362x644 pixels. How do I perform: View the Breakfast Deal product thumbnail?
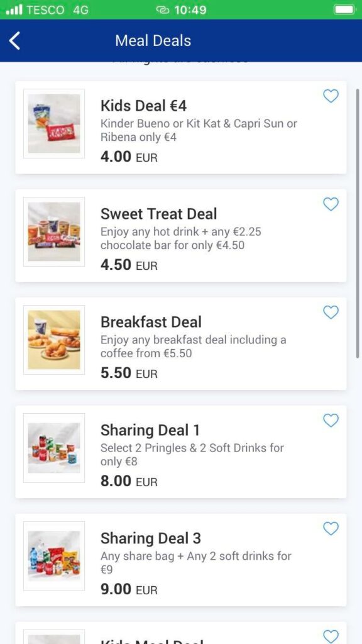pos(54,340)
